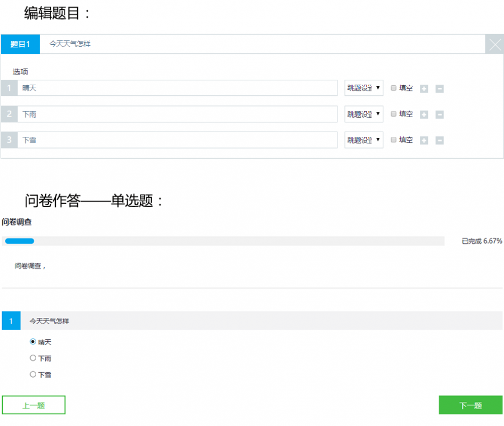Advance with the 下一题 button
The height and width of the screenshot is (426, 504).
[x=470, y=405]
